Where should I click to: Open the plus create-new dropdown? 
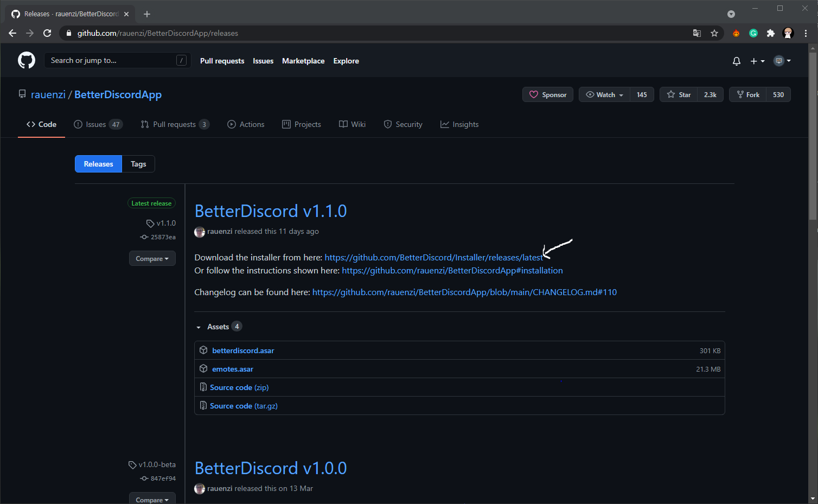[757, 61]
